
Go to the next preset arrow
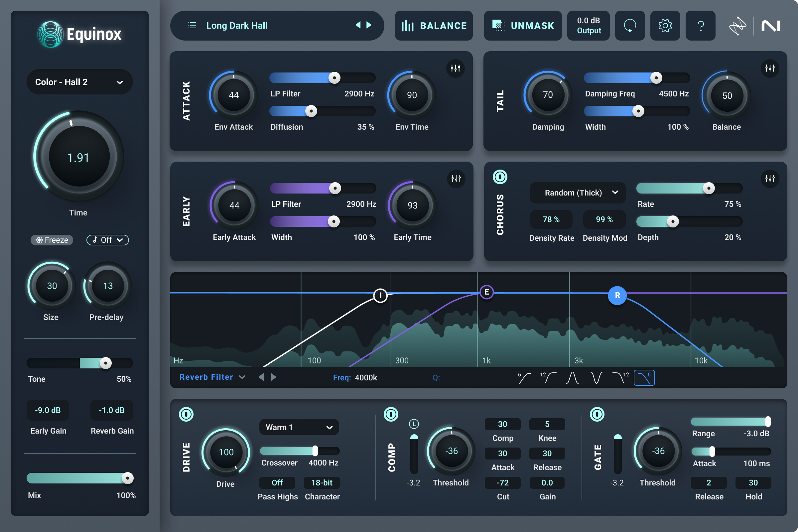tap(369, 25)
